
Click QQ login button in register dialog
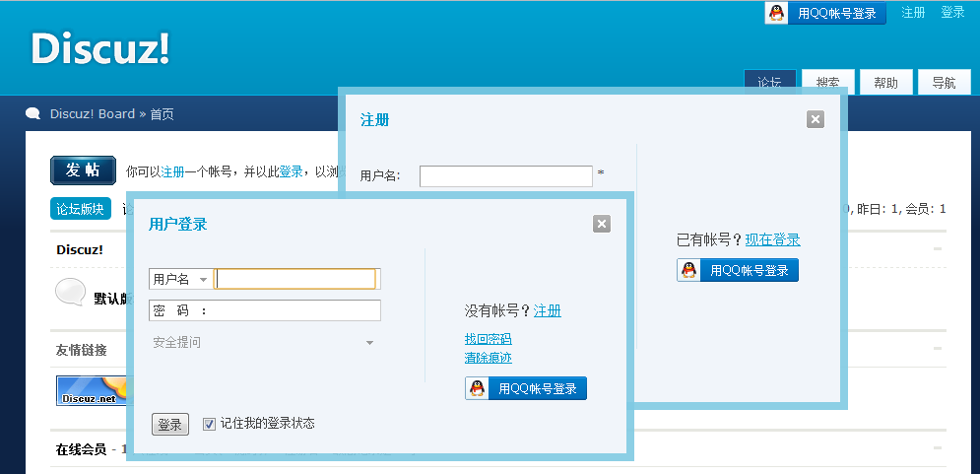click(x=738, y=270)
